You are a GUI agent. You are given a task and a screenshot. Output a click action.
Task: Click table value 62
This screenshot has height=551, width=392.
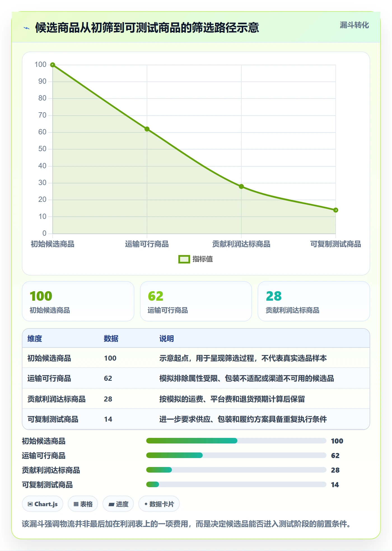[108, 378]
